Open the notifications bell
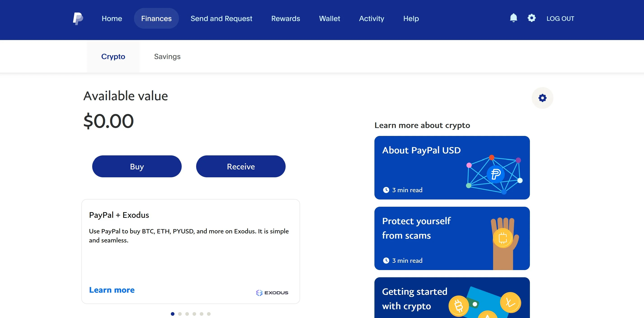This screenshot has width=644, height=318. [x=513, y=18]
